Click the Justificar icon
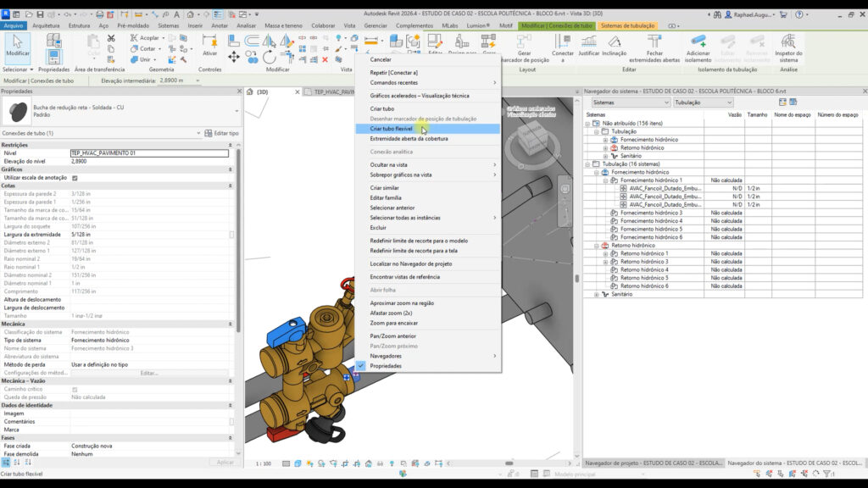868x488 pixels. [x=588, y=46]
